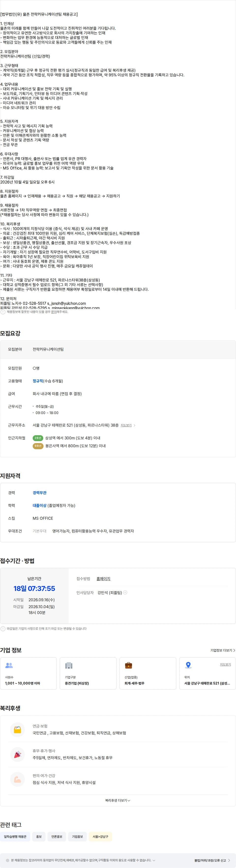
Task: Select the 9호선 subway badge
Action: (x=38, y=446)
